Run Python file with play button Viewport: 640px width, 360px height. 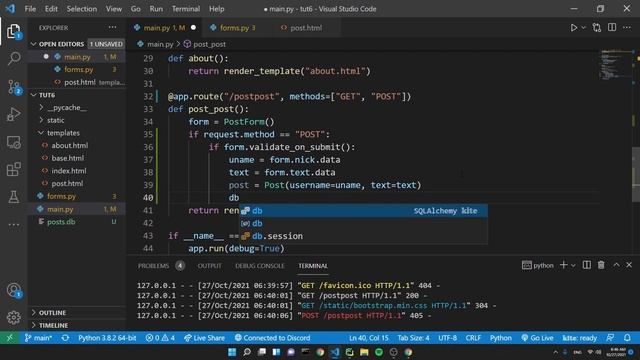(573, 28)
